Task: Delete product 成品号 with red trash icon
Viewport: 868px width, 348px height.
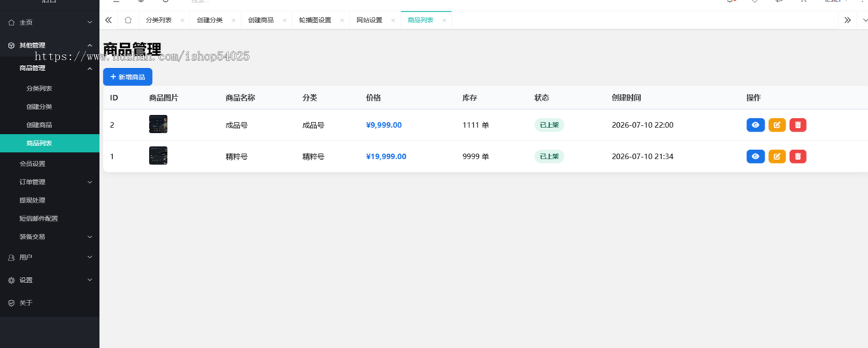Action: 798,125
